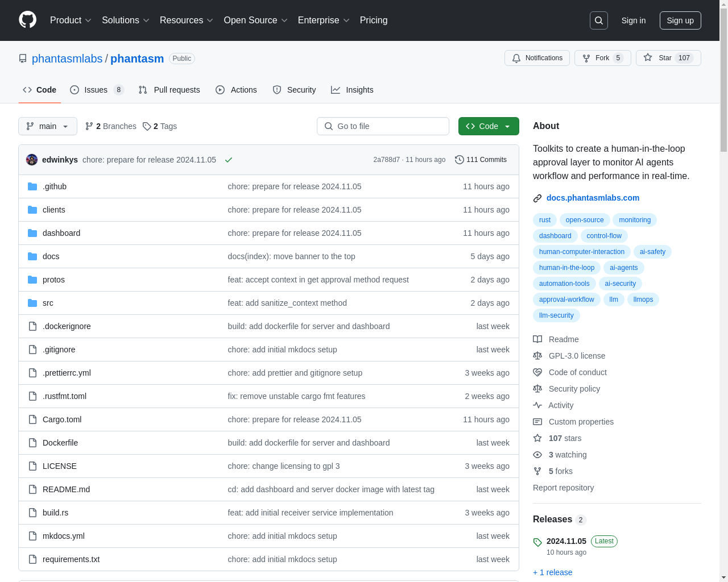Screen dimensions: 728x582
Task: Click the rust topic tag
Action: pyautogui.click(x=545, y=220)
